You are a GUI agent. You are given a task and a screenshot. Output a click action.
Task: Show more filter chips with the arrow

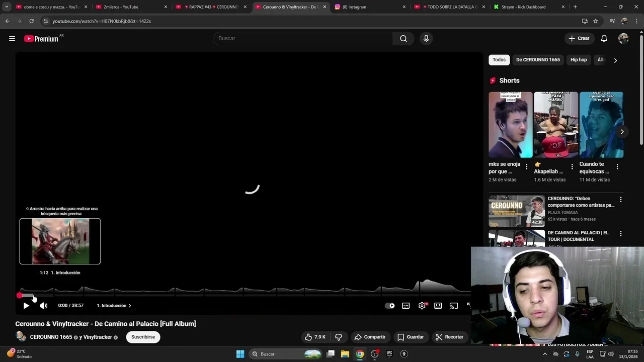click(x=615, y=60)
